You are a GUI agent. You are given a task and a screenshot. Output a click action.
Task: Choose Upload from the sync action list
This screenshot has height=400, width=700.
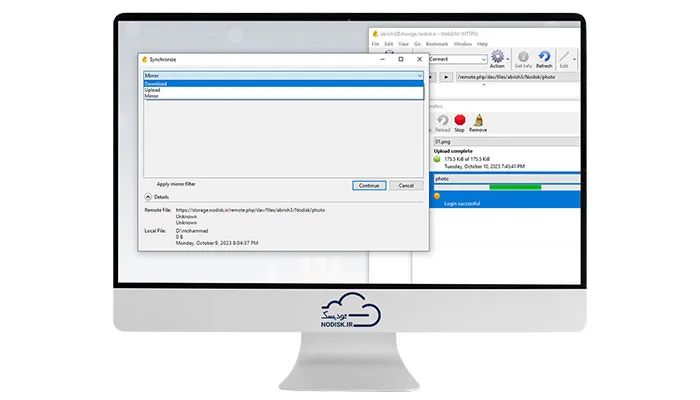click(x=283, y=90)
